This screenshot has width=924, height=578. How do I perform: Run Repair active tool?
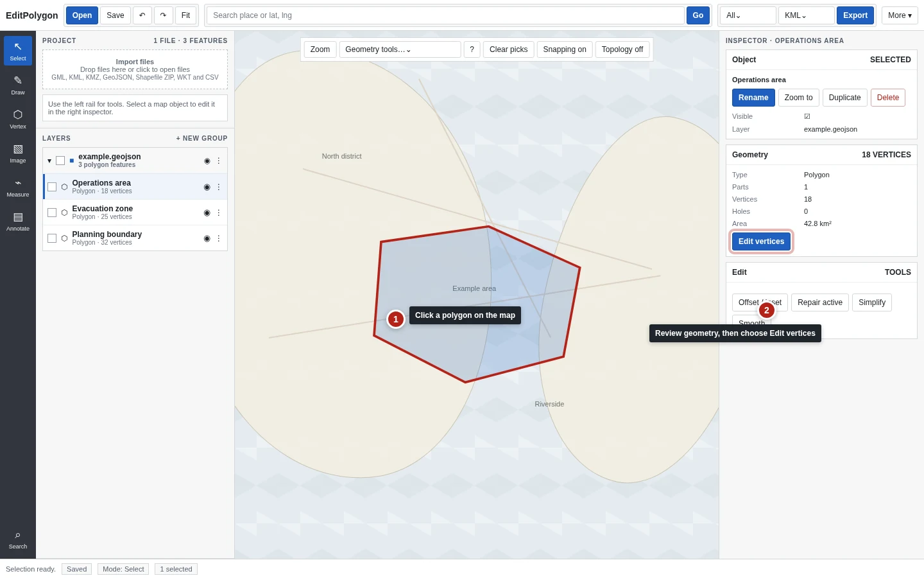(820, 302)
